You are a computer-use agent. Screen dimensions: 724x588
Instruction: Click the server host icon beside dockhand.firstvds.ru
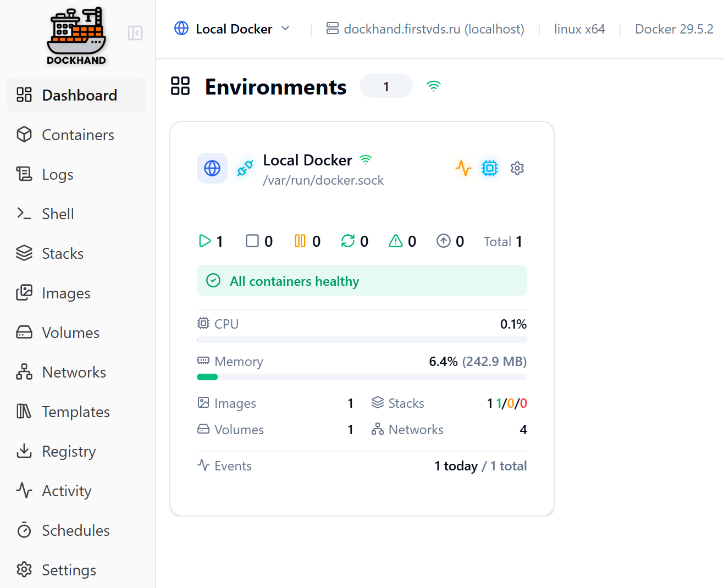point(333,28)
